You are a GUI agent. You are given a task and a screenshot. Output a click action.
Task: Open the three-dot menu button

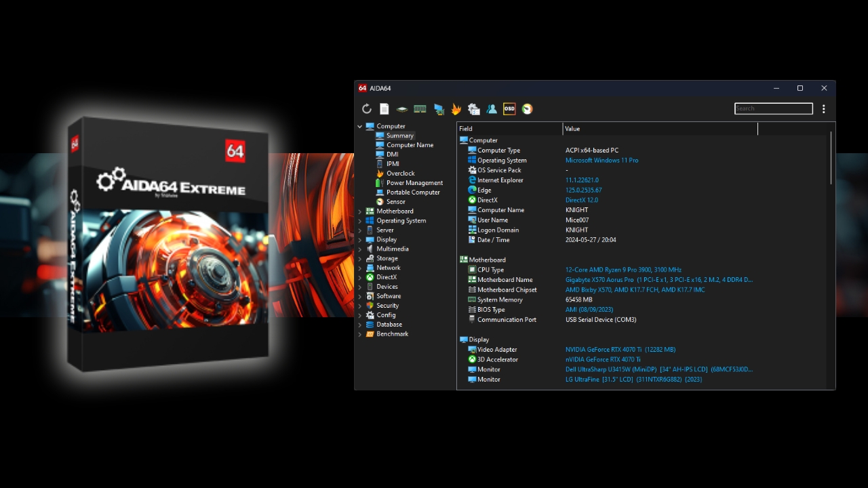(x=824, y=109)
